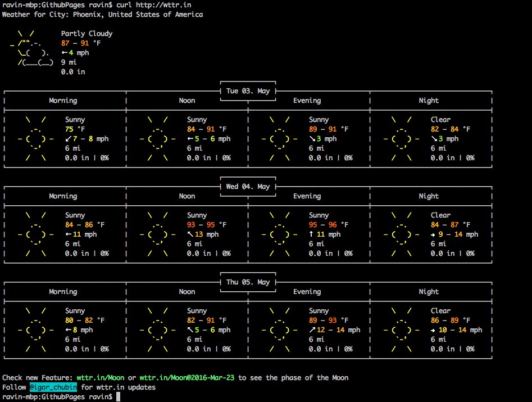Select the Evening column label for Wednesday
This screenshot has width=532, height=402.
pos(307,196)
